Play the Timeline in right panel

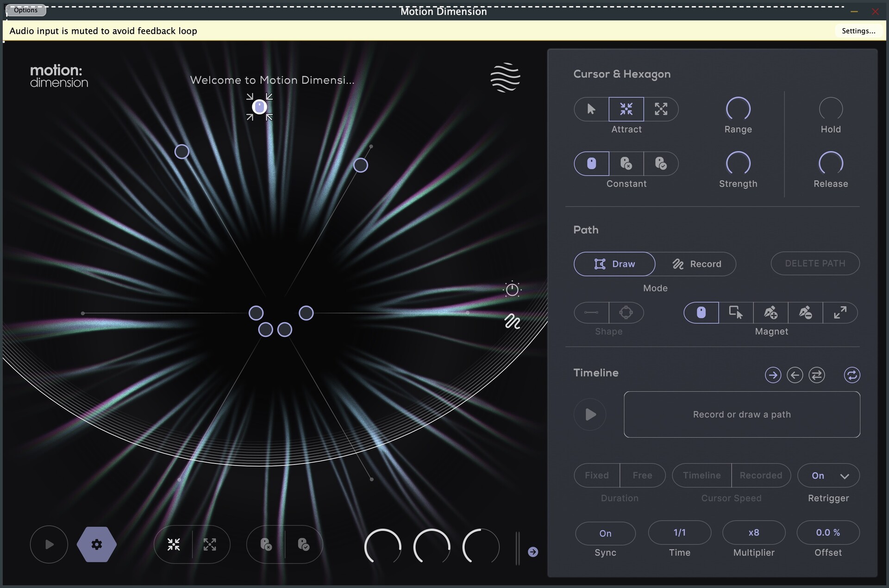click(x=590, y=414)
